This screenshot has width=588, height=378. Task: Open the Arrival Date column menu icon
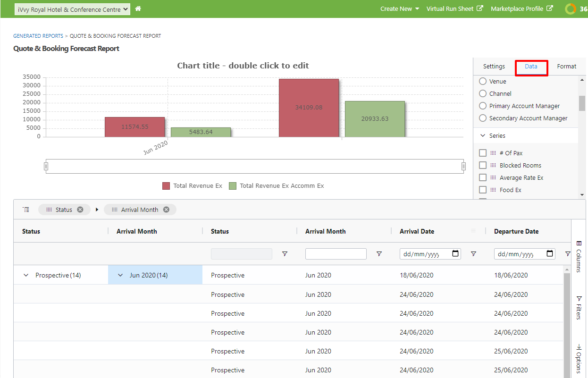click(x=473, y=231)
